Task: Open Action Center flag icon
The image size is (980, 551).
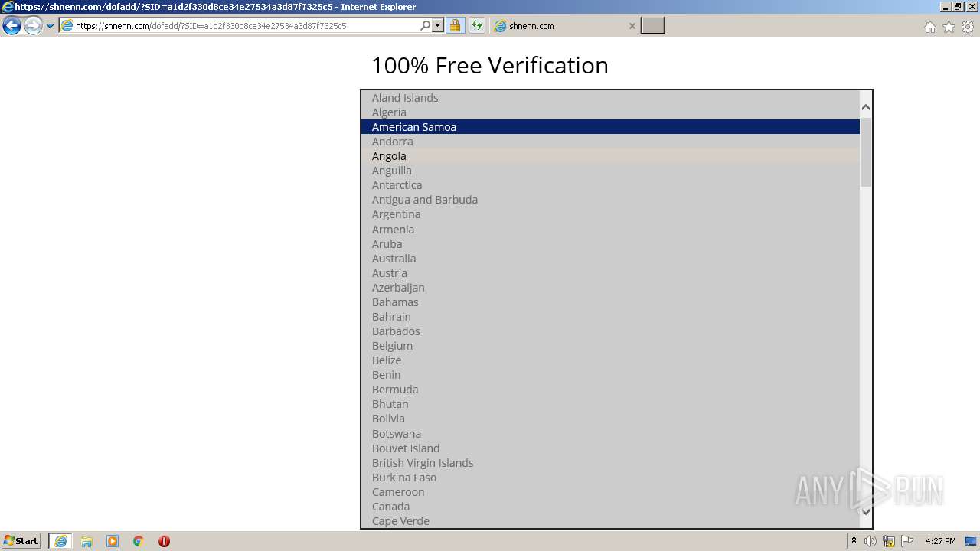Action: [x=907, y=541]
